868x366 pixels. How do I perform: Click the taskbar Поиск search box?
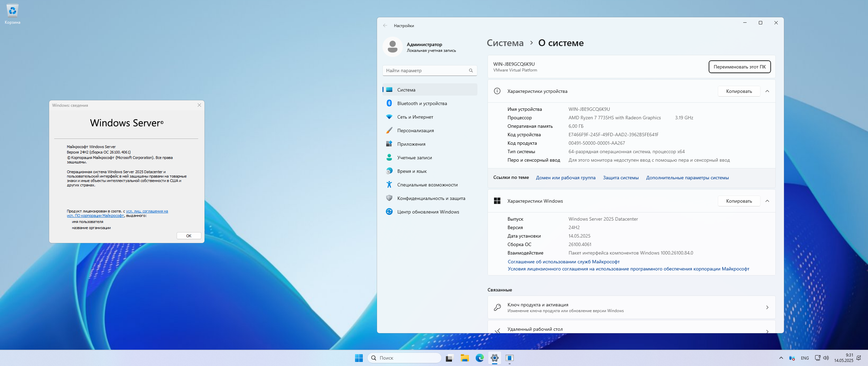click(405, 358)
